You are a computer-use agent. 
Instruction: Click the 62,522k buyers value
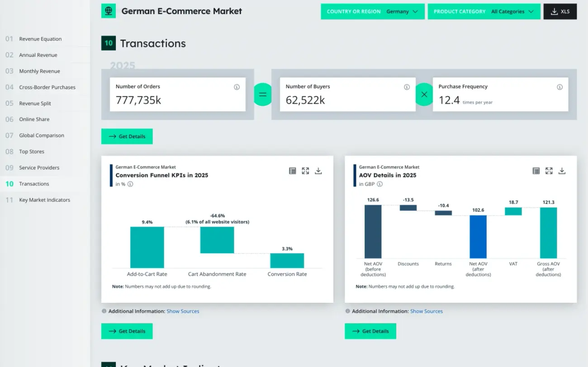pos(305,100)
